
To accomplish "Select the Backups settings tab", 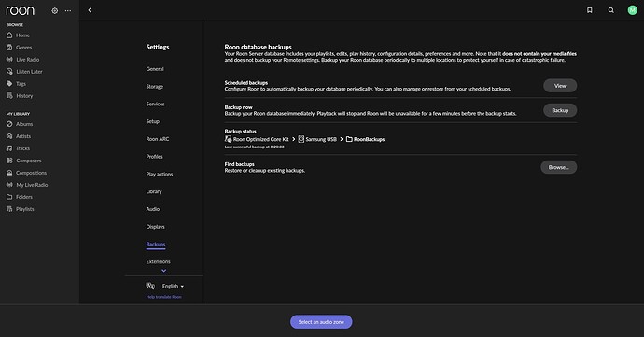I will click(x=156, y=245).
